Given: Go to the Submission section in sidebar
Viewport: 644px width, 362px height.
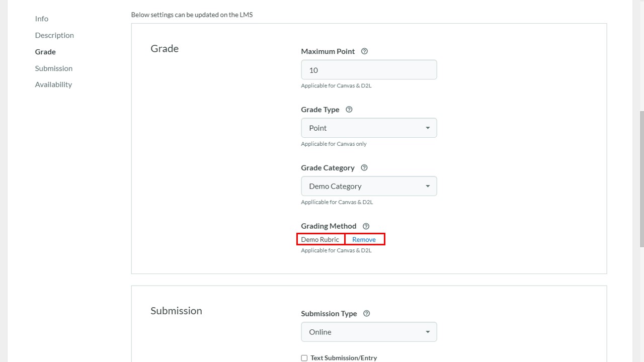Looking at the screenshot, I should click(x=54, y=68).
